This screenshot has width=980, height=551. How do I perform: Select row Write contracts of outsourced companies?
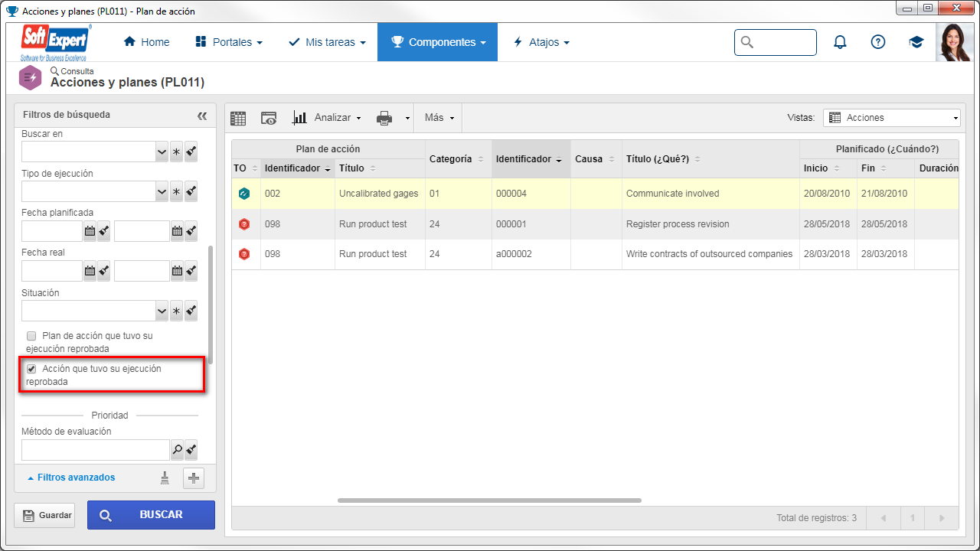click(596, 254)
